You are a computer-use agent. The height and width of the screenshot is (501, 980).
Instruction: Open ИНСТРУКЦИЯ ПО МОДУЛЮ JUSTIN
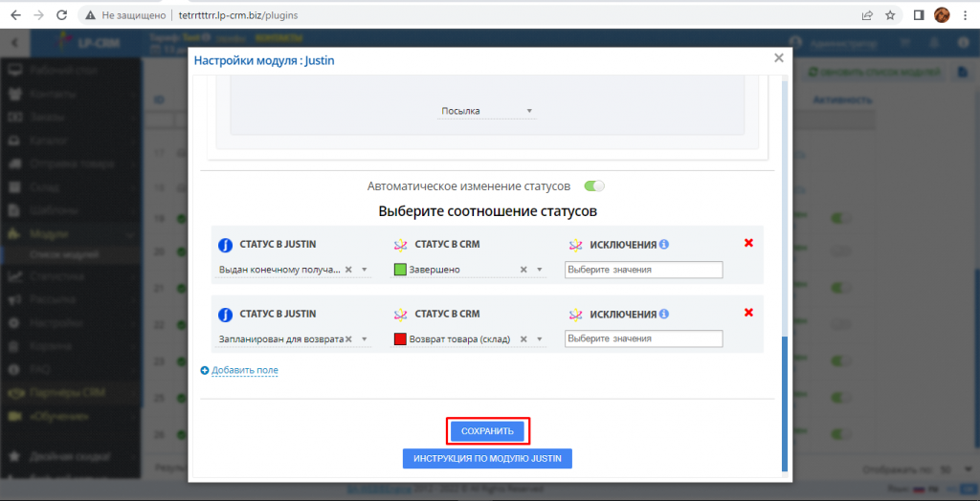pos(487,459)
